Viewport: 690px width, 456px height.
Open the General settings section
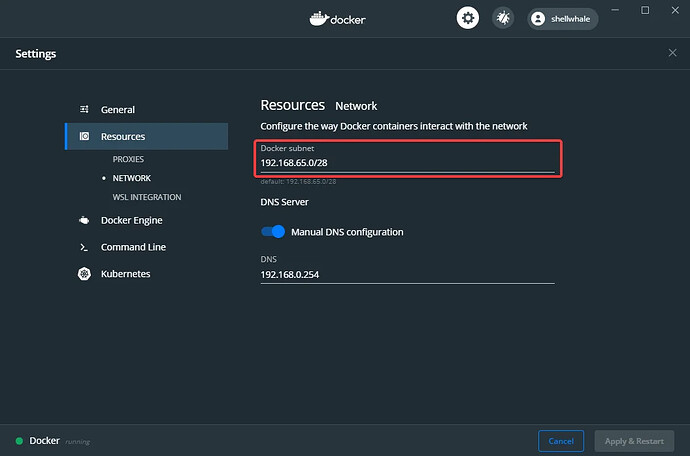[118, 110]
